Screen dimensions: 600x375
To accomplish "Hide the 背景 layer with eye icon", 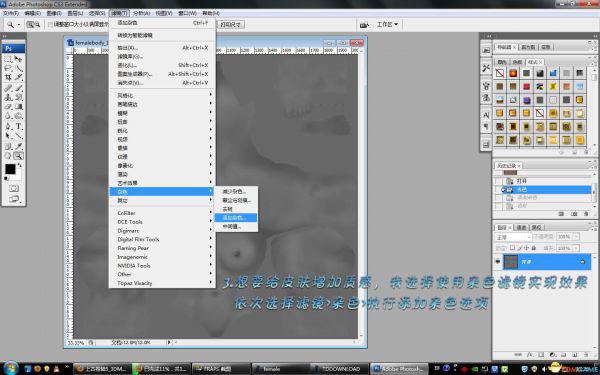I will pyautogui.click(x=498, y=262).
